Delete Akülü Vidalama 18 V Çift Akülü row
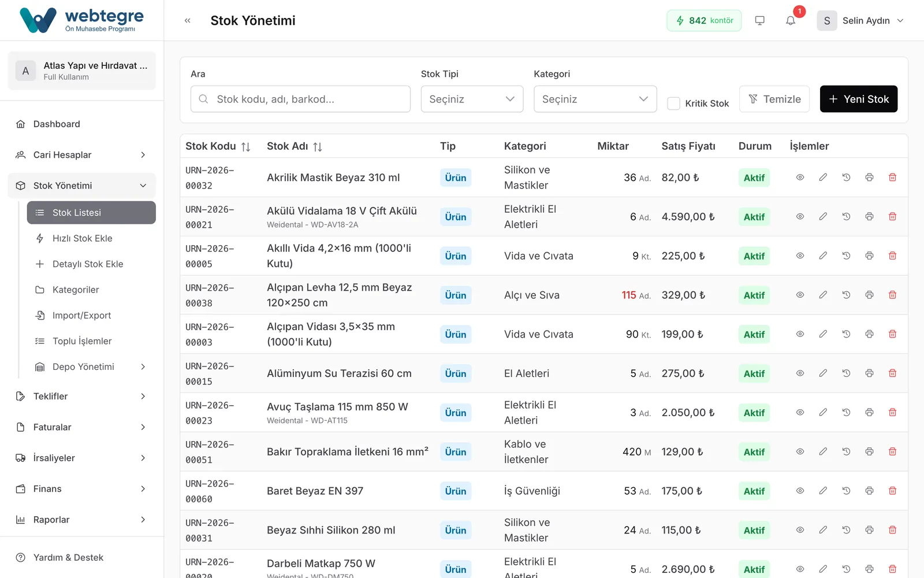The height and width of the screenshot is (578, 924). click(x=892, y=217)
